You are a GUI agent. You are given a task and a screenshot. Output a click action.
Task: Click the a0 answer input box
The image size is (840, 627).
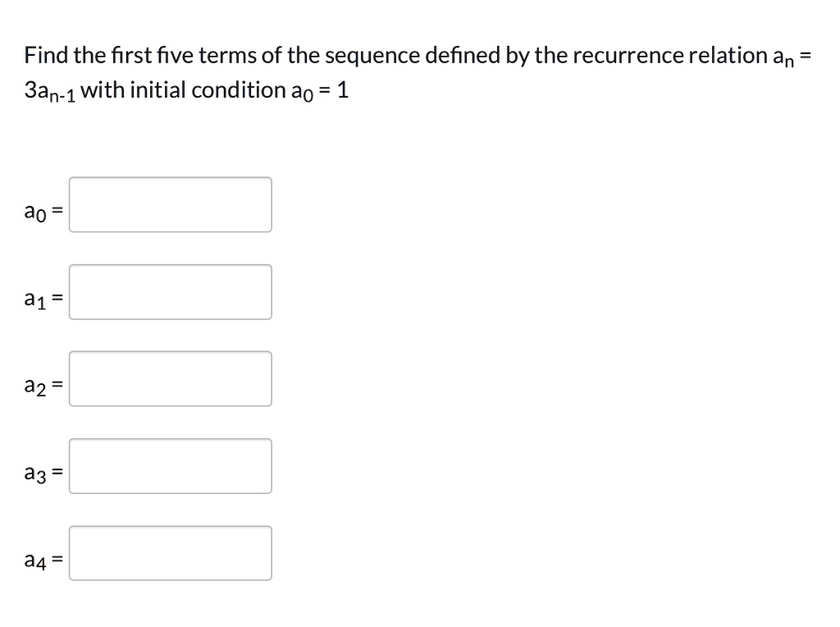click(171, 204)
